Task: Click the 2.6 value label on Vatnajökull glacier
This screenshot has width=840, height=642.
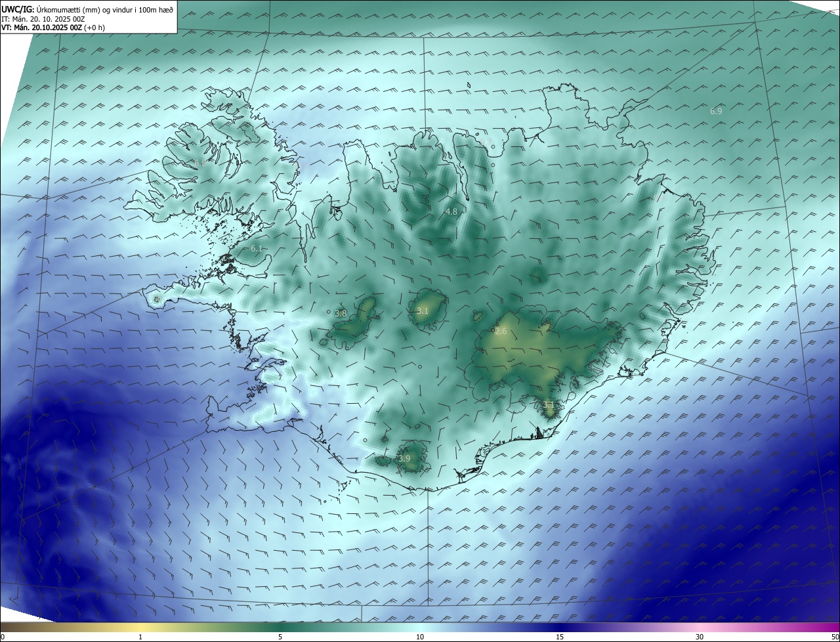Action: 501,332
